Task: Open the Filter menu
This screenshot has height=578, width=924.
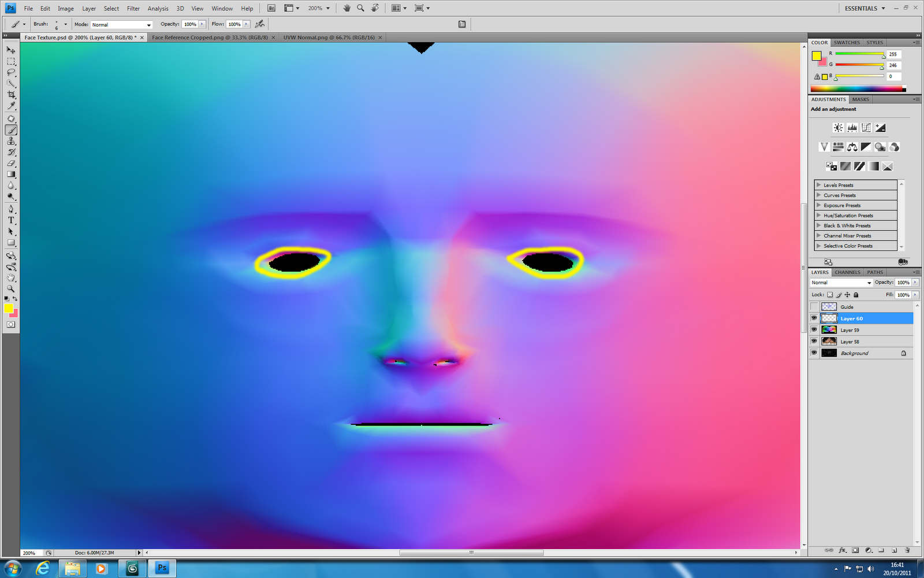Action: [x=133, y=8]
